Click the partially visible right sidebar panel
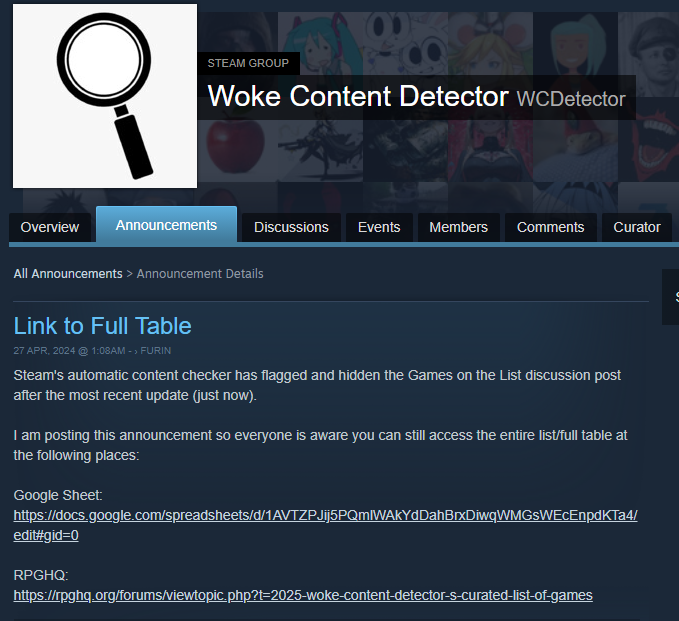The height and width of the screenshot is (621, 679). click(670, 297)
